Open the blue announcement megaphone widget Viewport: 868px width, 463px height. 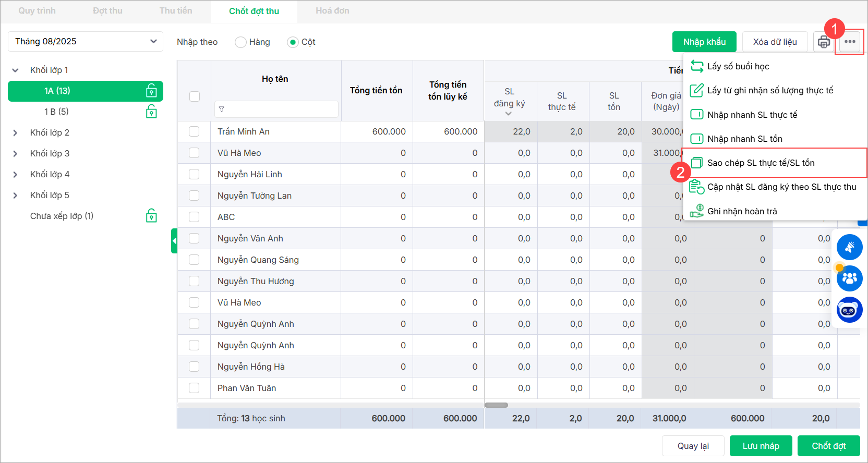coord(849,247)
